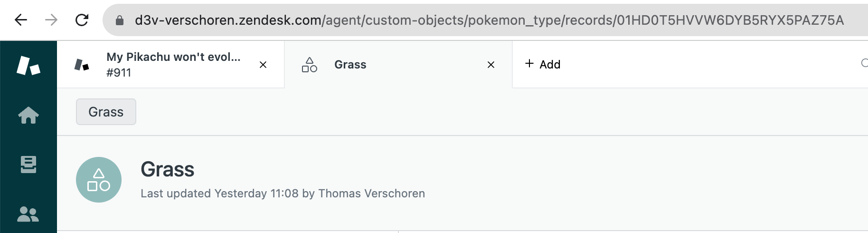
Task: Close the My Pikachu ticket #911 tab
Action: pos(263,65)
